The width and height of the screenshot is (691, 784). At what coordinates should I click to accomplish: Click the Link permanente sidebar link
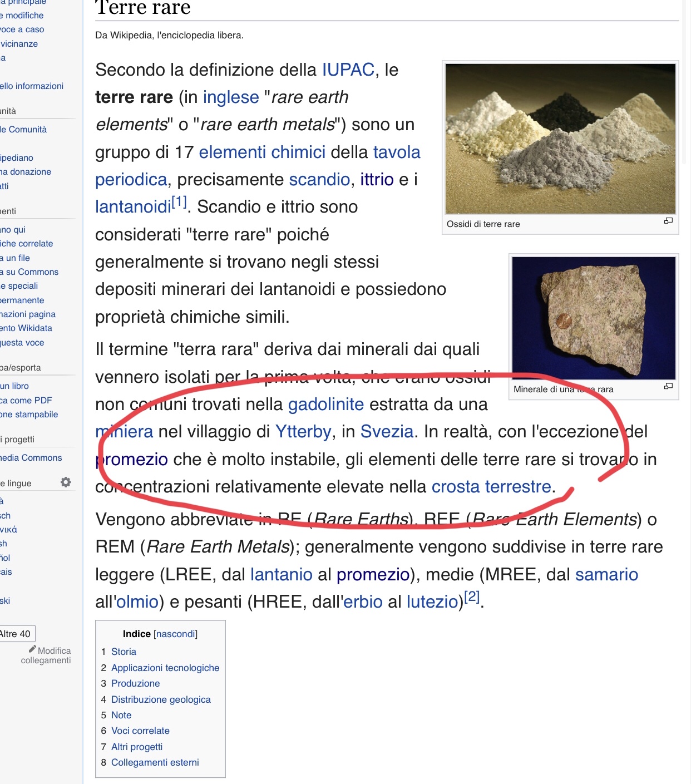point(22,300)
